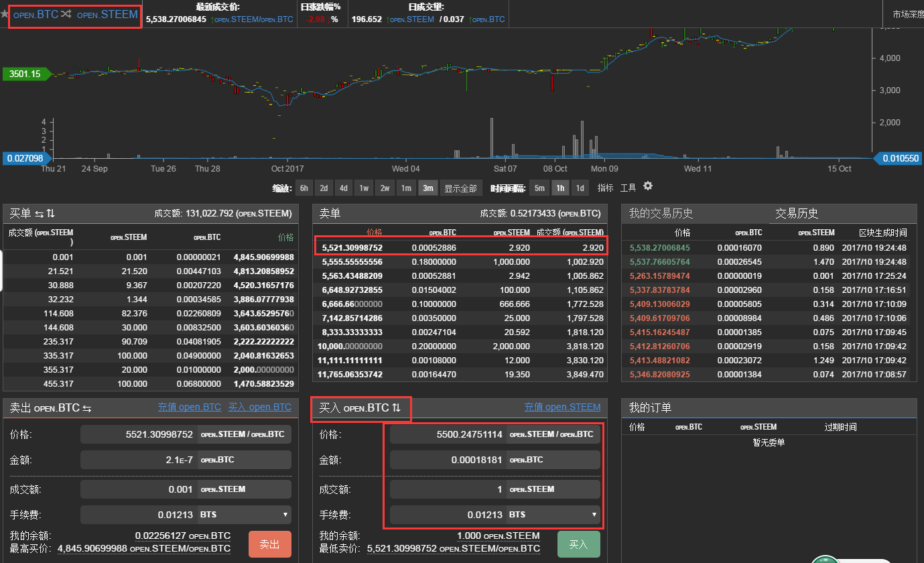
Task: Star this market as favorite
Action: [5, 14]
